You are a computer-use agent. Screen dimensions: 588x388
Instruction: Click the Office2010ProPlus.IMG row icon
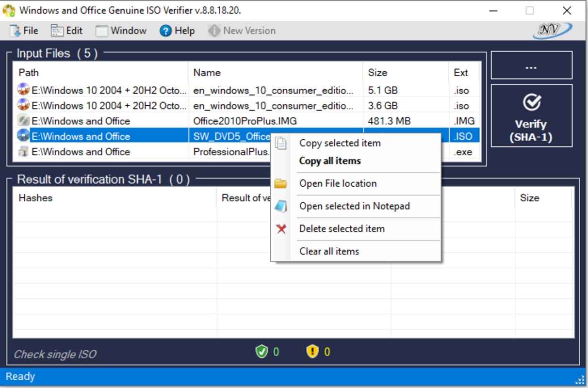coord(23,120)
